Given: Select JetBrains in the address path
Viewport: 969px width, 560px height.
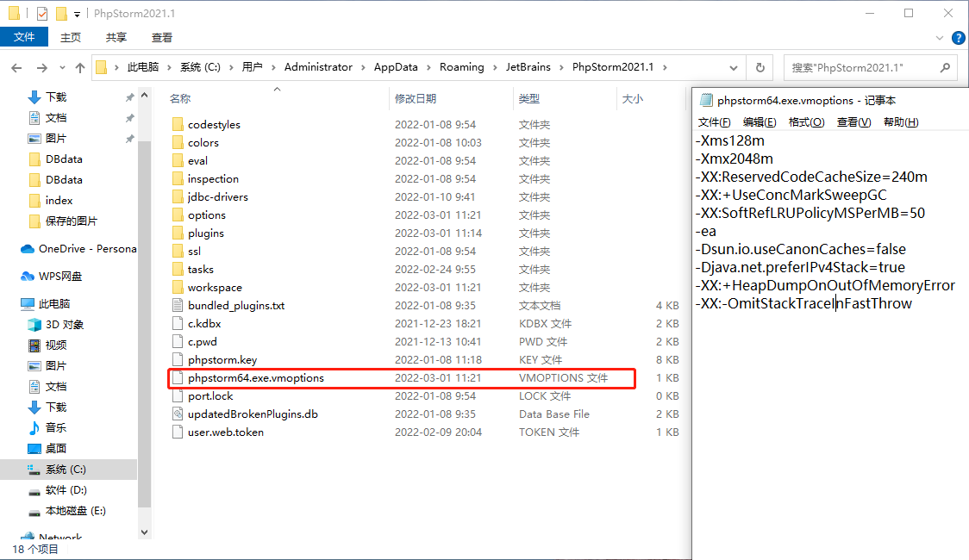Looking at the screenshot, I should [x=528, y=67].
